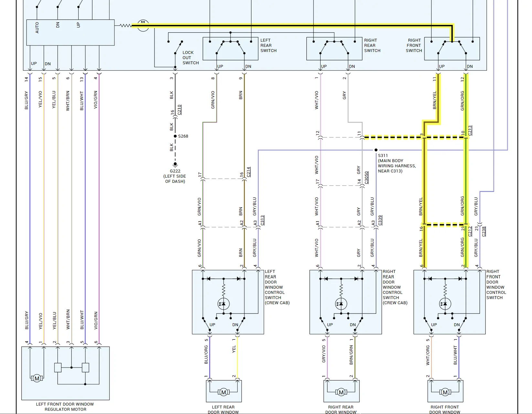Screen dimensions: 532x414
Task: Click the GRY/VIO wire label
Action: pyautogui.click(x=324, y=354)
